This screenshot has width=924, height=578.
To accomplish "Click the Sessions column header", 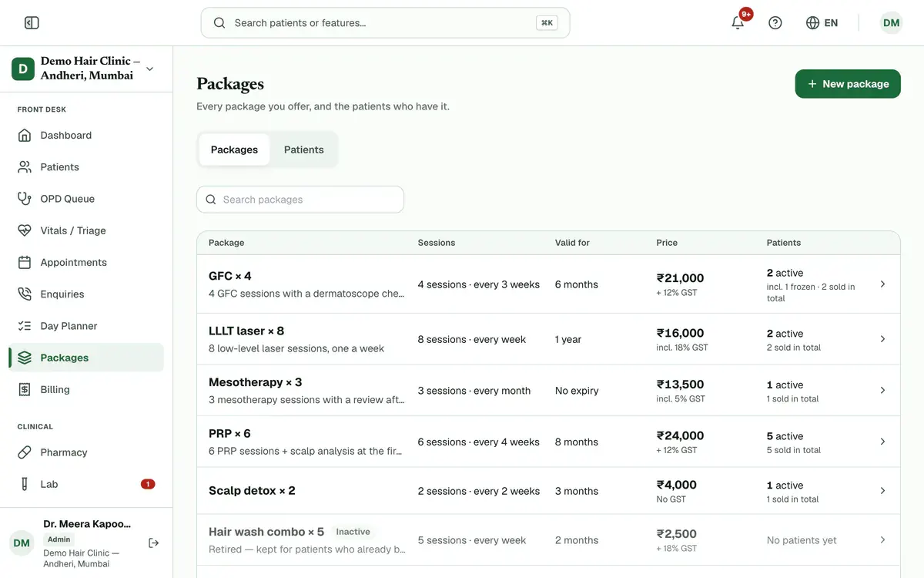I will tap(437, 243).
